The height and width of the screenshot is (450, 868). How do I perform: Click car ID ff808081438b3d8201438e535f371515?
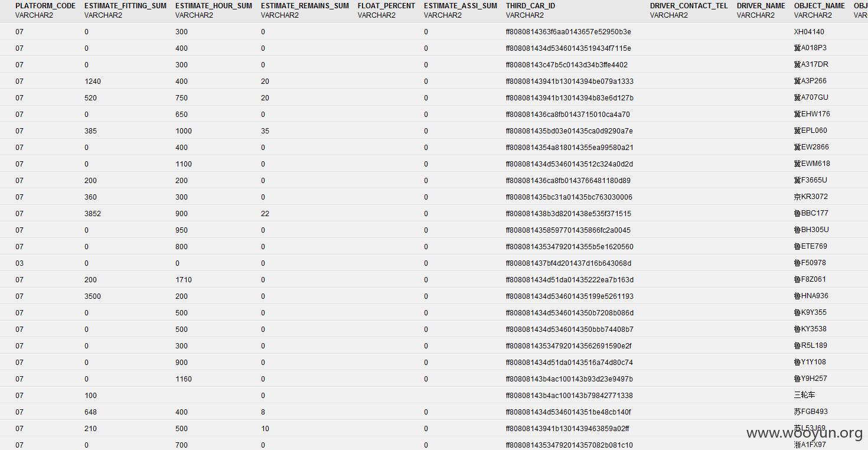[569, 214]
